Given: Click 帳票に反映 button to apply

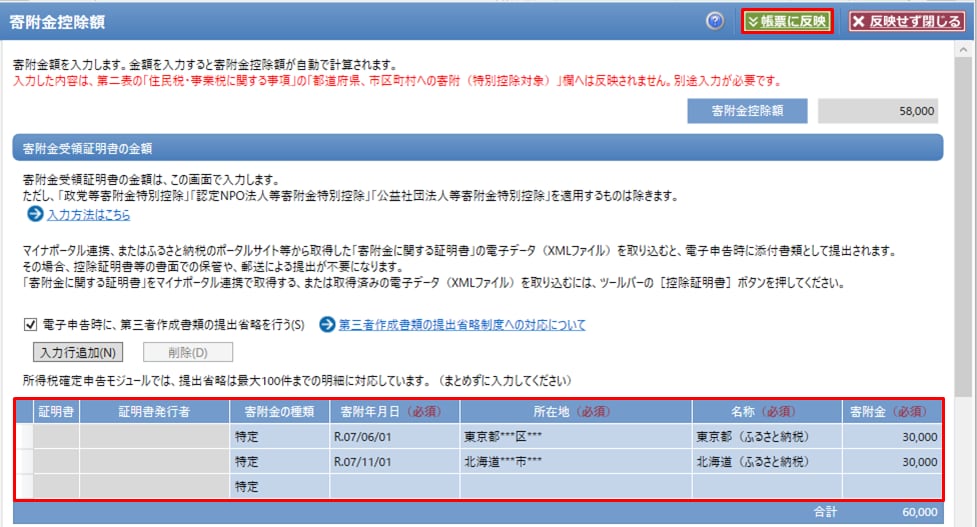Looking at the screenshot, I should (787, 21).
